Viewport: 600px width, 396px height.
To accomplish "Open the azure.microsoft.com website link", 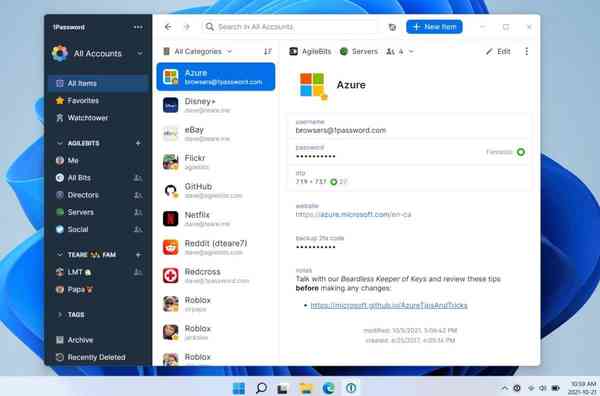I will coord(353,214).
